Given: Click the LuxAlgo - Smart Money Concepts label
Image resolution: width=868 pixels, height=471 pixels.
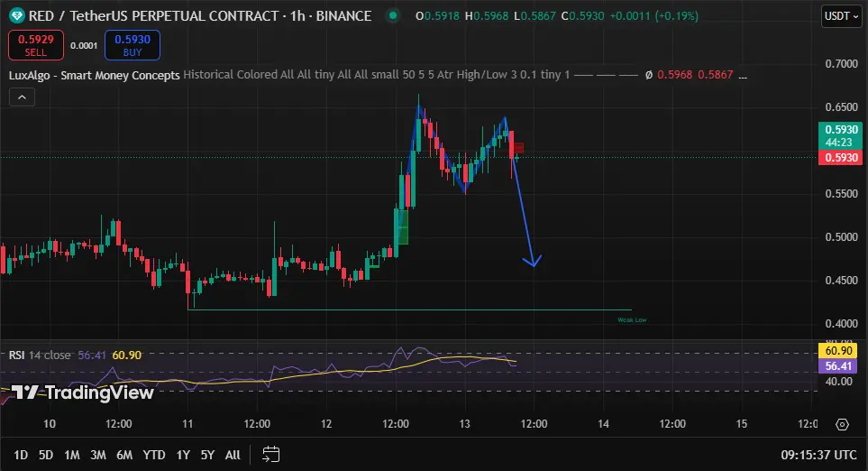Looking at the screenshot, I should pos(94,75).
